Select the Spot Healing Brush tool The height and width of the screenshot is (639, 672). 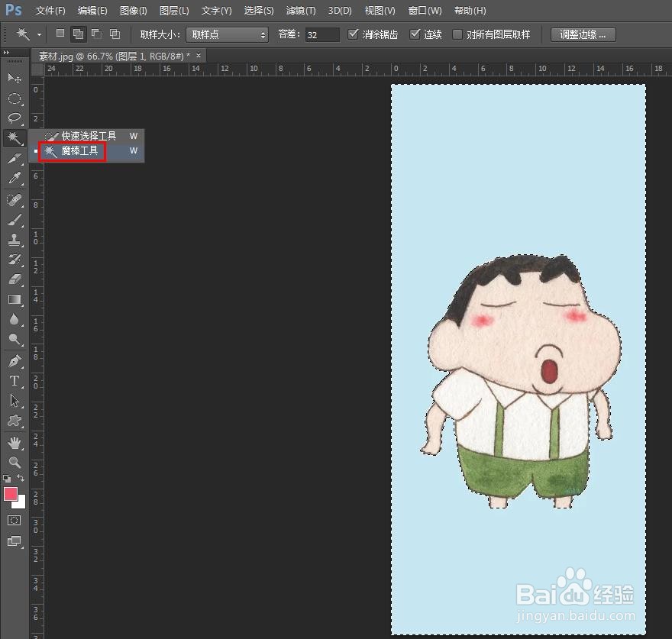(x=15, y=200)
